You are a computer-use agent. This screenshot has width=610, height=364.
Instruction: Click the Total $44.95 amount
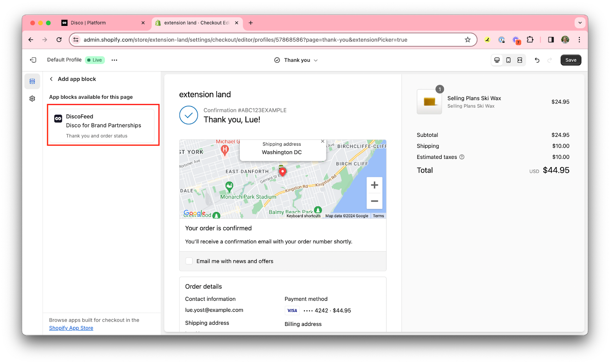point(556,170)
